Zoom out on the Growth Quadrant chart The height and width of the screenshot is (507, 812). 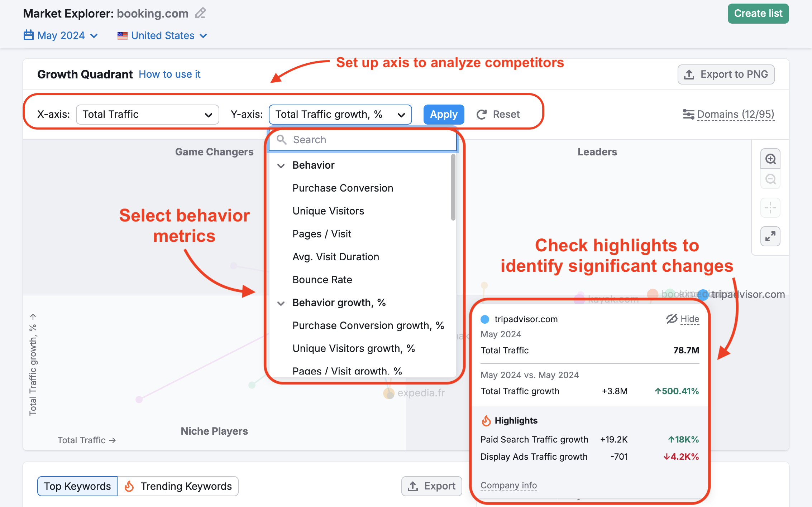[770, 179]
